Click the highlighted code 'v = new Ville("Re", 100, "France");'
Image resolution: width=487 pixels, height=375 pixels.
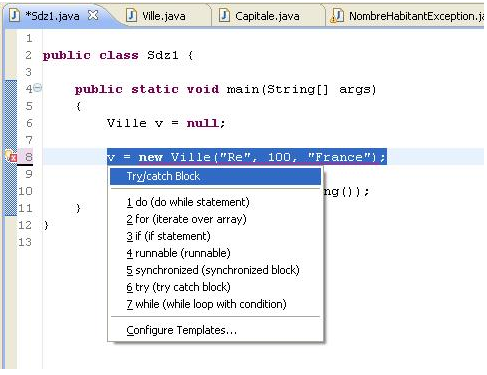coord(247,157)
